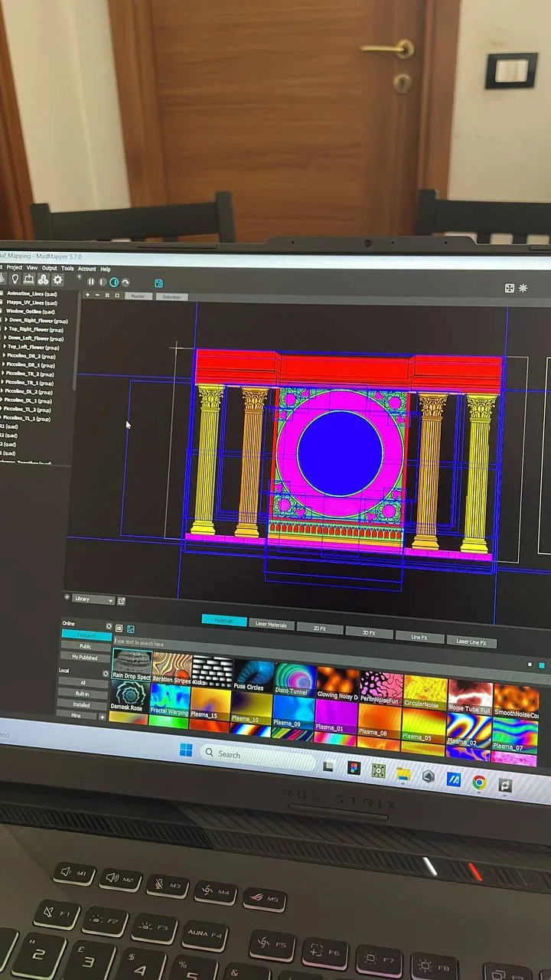Open the Library dropdown
This screenshot has width=551, height=980.
pyautogui.click(x=93, y=599)
